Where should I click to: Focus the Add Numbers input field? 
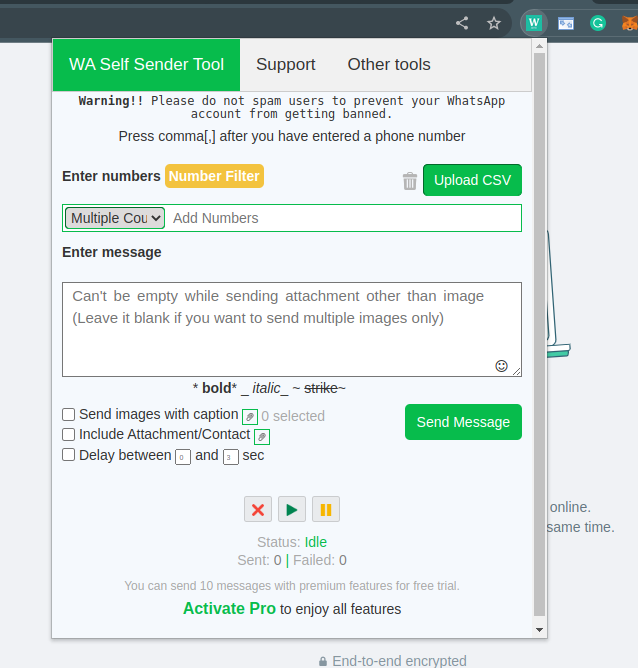(345, 218)
